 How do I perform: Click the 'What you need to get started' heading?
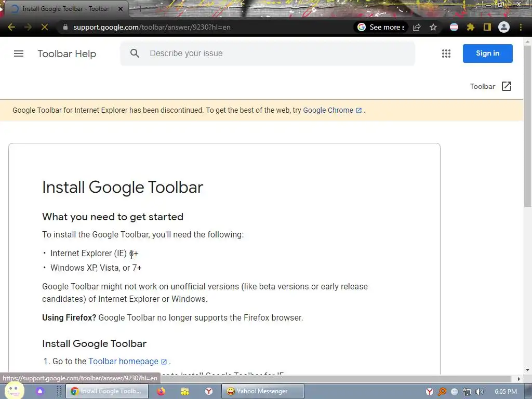[113, 217]
